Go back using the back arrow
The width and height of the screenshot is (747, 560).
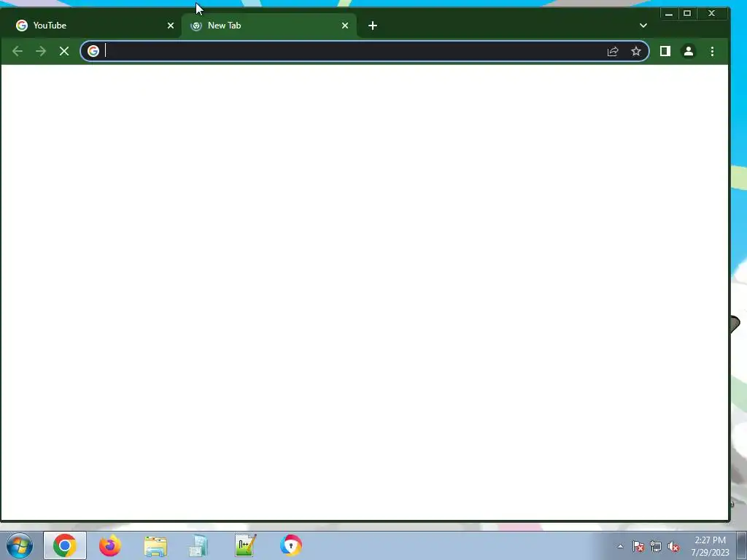pyautogui.click(x=18, y=51)
